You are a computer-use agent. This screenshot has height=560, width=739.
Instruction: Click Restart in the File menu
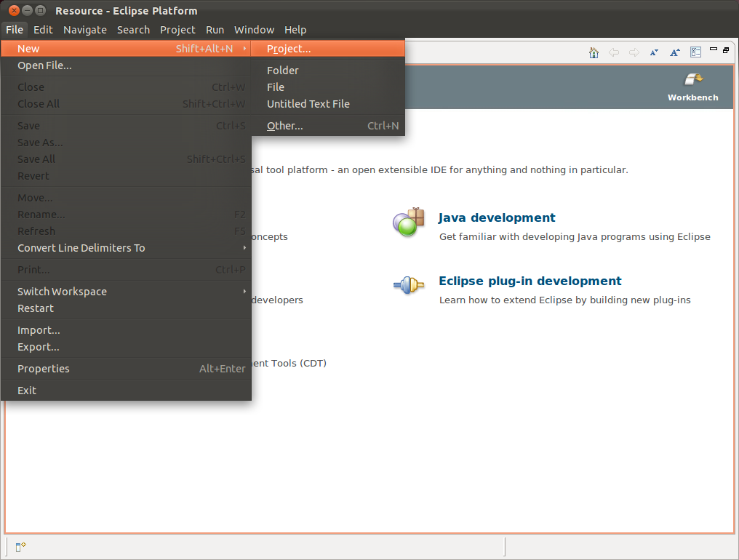pyautogui.click(x=126, y=308)
